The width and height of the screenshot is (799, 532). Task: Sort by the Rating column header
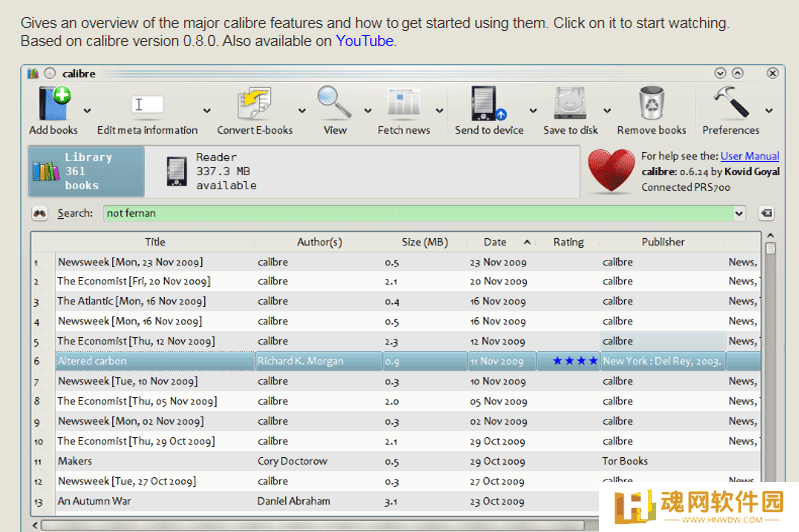568,242
